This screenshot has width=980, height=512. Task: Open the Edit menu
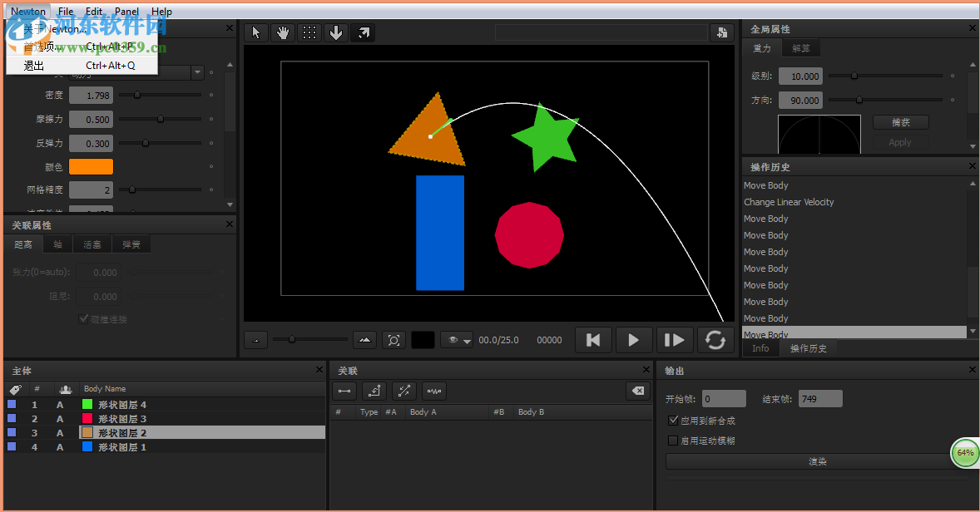[x=93, y=11]
